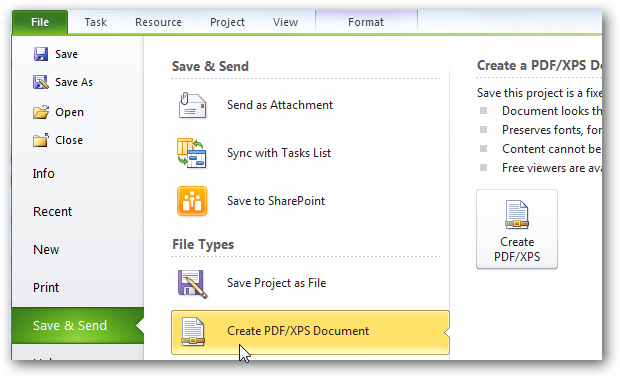Click the Open folder icon
This screenshot has height=378, width=620.
click(x=41, y=112)
